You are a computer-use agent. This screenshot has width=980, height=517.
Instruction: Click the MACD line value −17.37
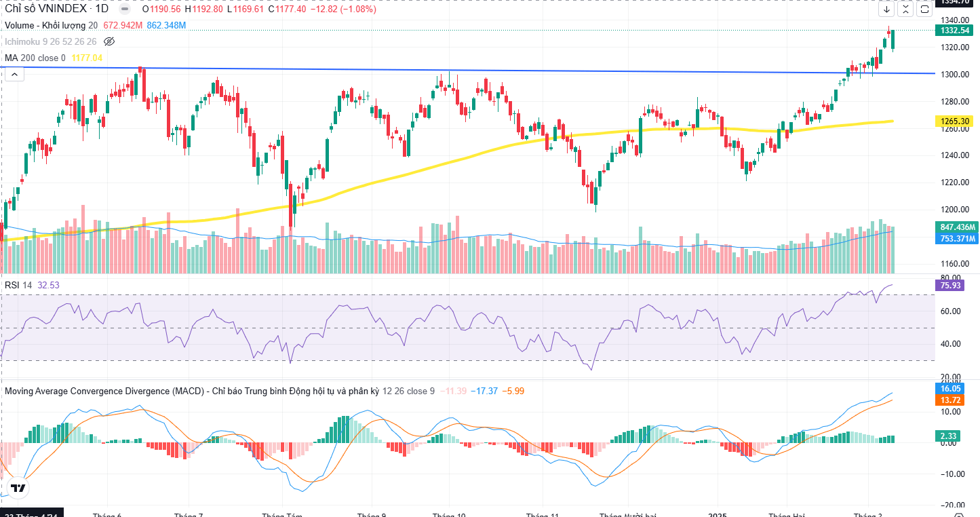[485, 391]
